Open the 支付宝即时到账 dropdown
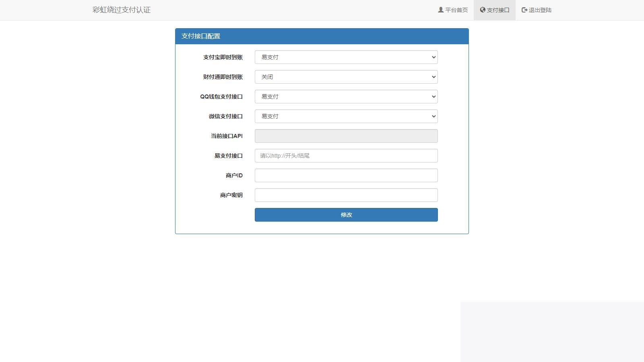 [346, 57]
